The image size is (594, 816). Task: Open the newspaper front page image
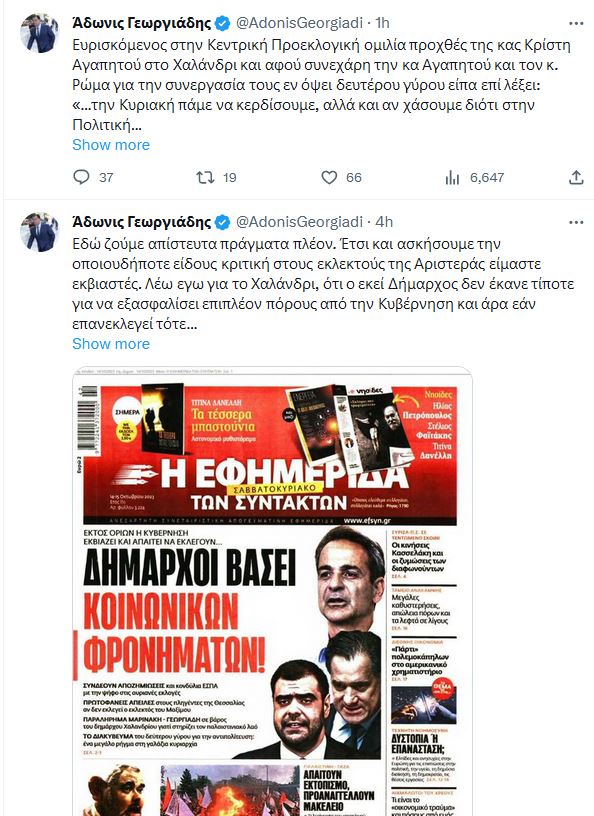click(272, 591)
